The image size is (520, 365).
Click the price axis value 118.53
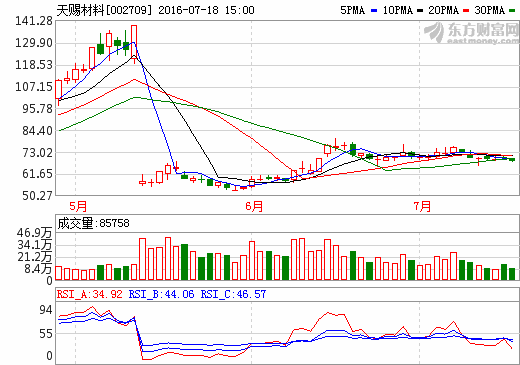[34, 65]
